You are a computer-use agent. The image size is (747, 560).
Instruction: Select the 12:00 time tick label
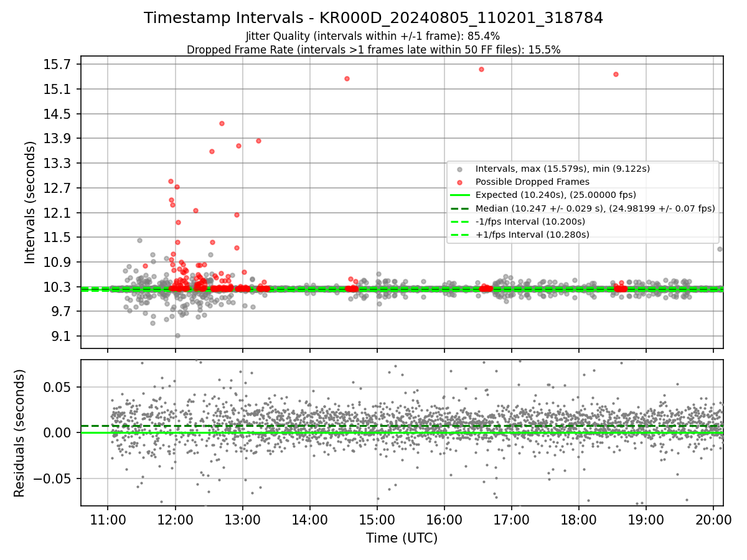[x=176, y=519]
